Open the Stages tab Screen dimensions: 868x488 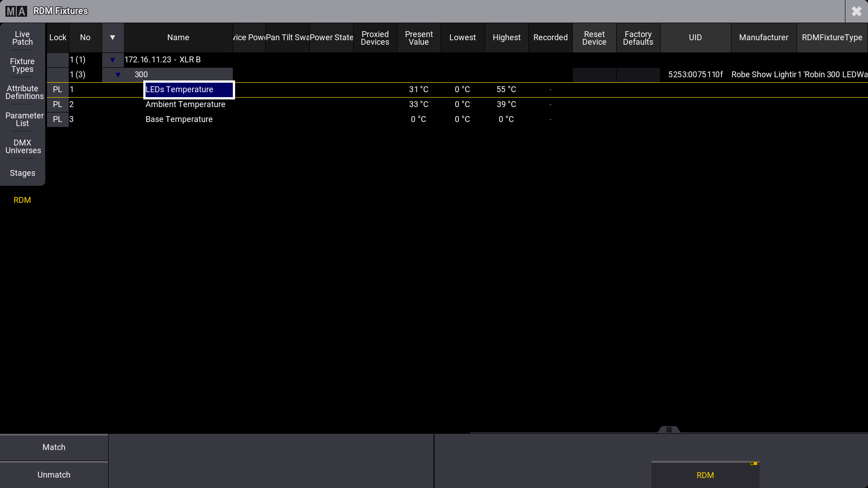coord(22,173)
